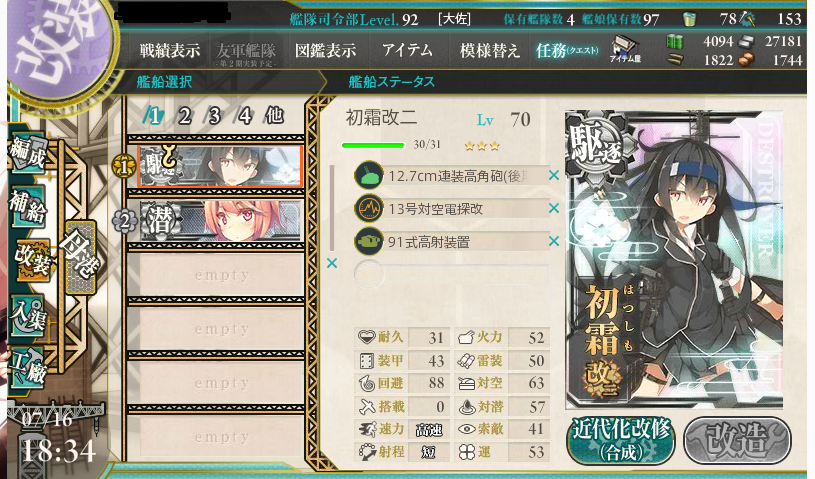Remove the 12.7cm連装高角砲 equipment with its X
This screenshot has height=479, width=815.
(x=554, y=176)
